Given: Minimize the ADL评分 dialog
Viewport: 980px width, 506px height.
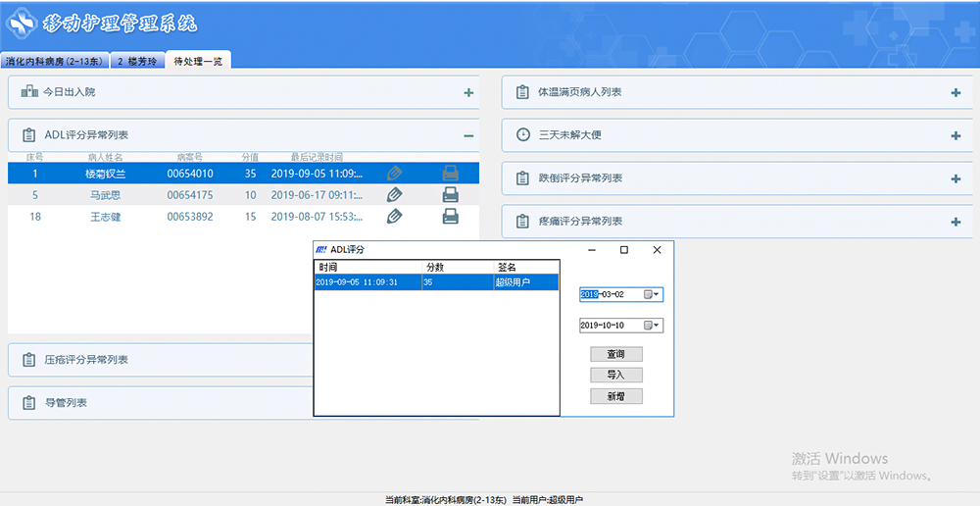Looking at the screenshot, I should point(592,249).
